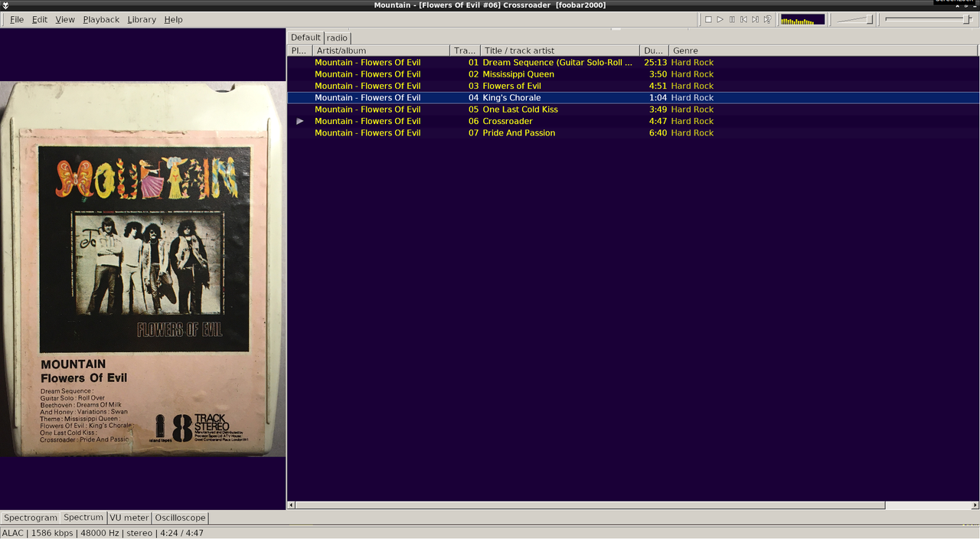Open the Library menu

click(x=142, y=19)
